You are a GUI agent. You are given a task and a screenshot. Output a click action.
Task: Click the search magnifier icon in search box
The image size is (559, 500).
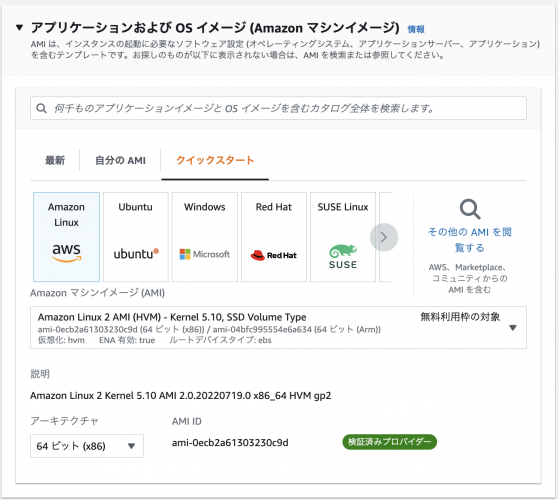point(41,108)
